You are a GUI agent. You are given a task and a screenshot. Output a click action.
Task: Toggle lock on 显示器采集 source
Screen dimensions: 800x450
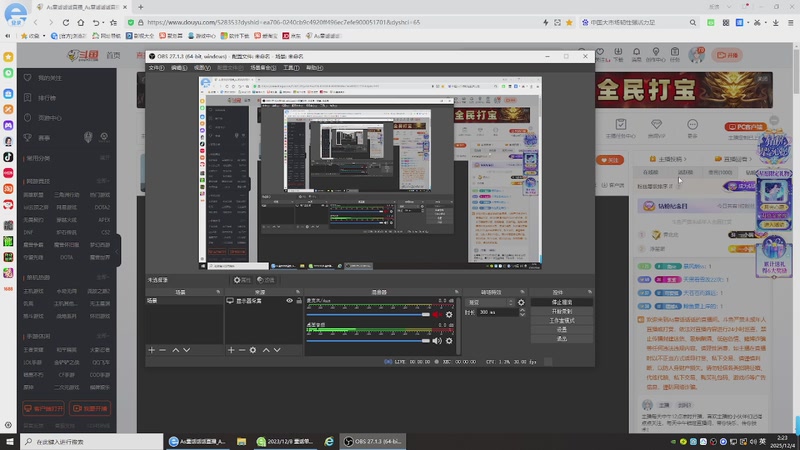point(299,301)
